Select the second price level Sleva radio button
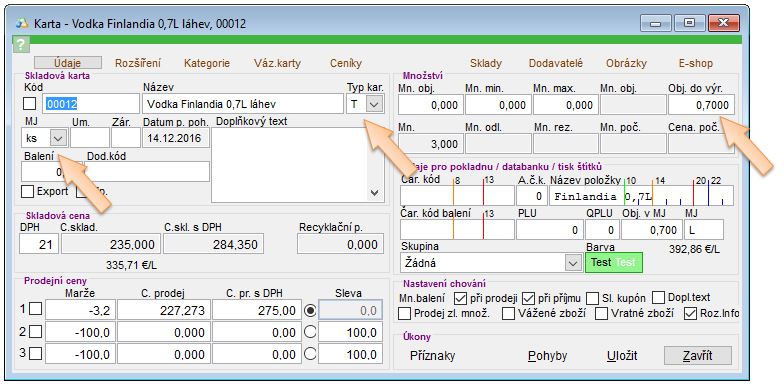Screen dimensions: 784x389 (310, 332)
